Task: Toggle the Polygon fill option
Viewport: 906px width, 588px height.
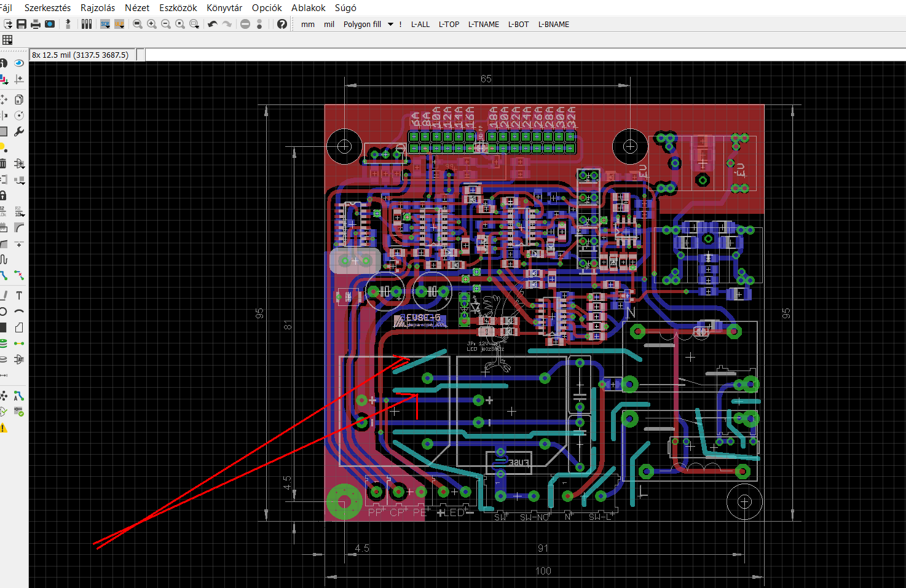Action: [x=362, y=25]
